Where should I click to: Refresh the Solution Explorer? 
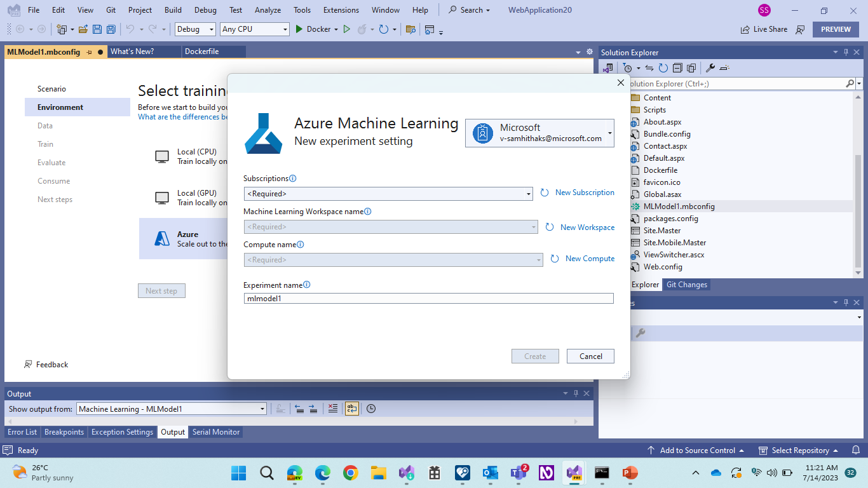coord(663,67)
